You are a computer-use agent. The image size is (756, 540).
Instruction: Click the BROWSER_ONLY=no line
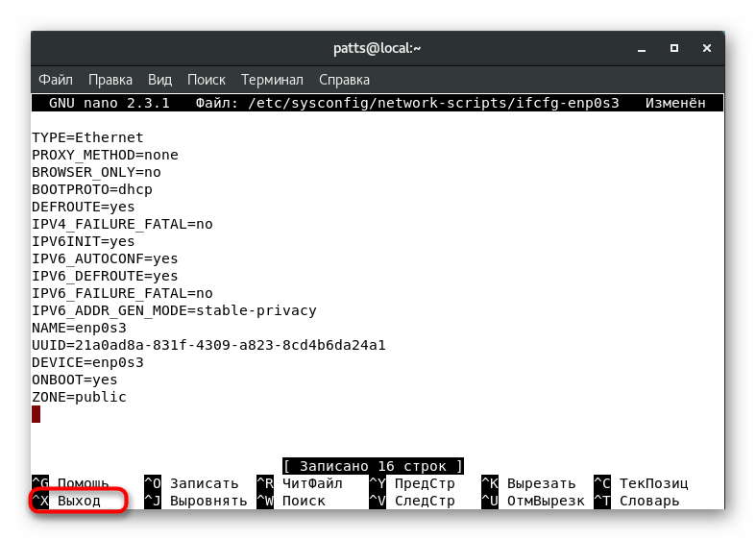click(x=96, y=173)
